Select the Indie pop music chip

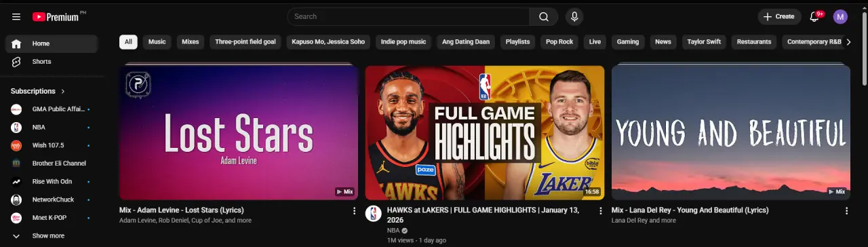point(403,42)
